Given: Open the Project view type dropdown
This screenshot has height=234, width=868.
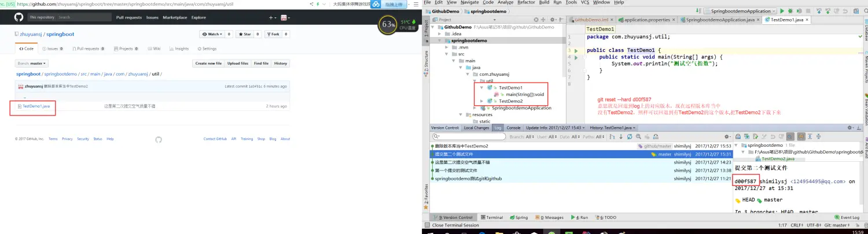Looking at the screenshot, I should click(x=495, y=20).
